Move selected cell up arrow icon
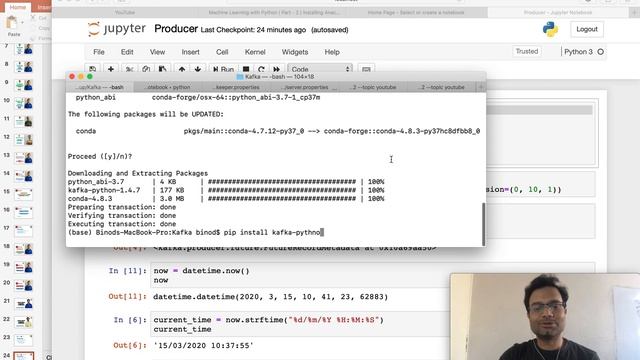Viewport: 640px width, 360px height. coord(182,69)
